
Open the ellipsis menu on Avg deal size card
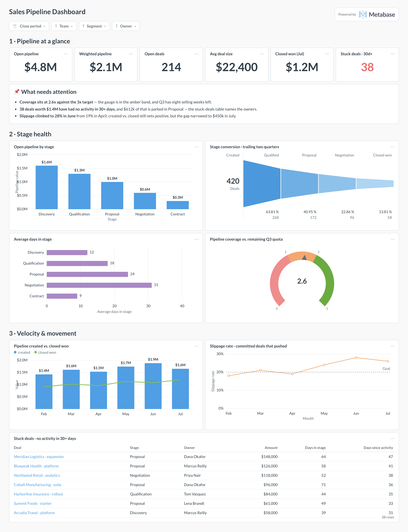pos(262,54)
